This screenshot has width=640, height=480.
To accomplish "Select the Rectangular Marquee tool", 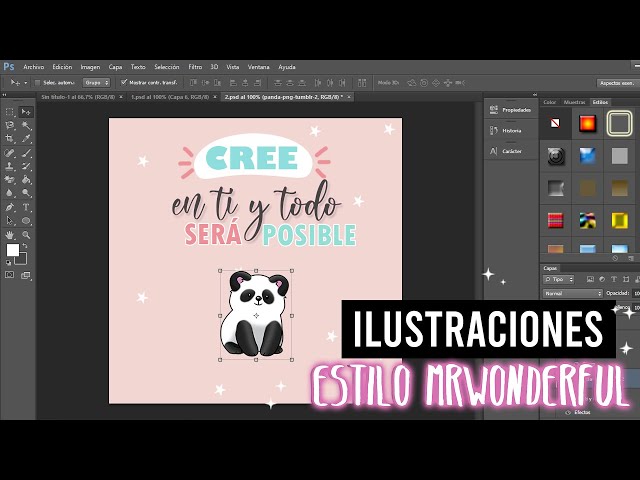I will 10,112.
